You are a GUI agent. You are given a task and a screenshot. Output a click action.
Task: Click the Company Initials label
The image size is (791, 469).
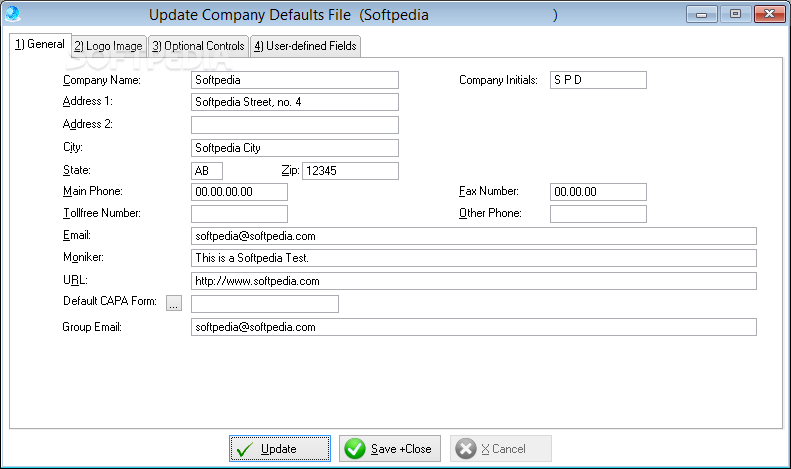click(x=498, y=80)
